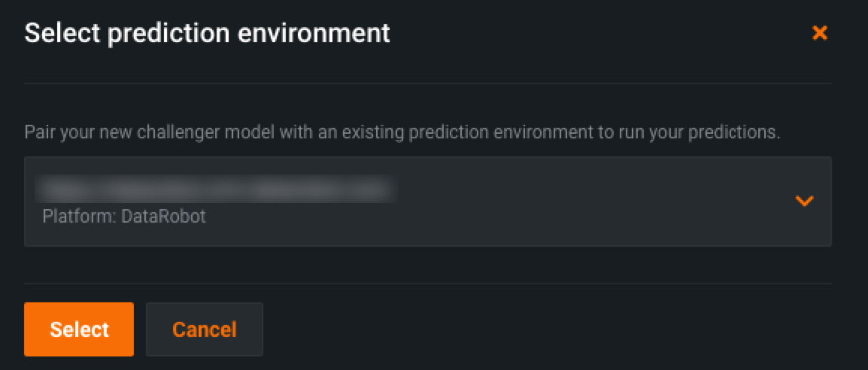Confirm the environment choice with Select
The width and height of the screenshot is (868, 370).
(79, 329)
